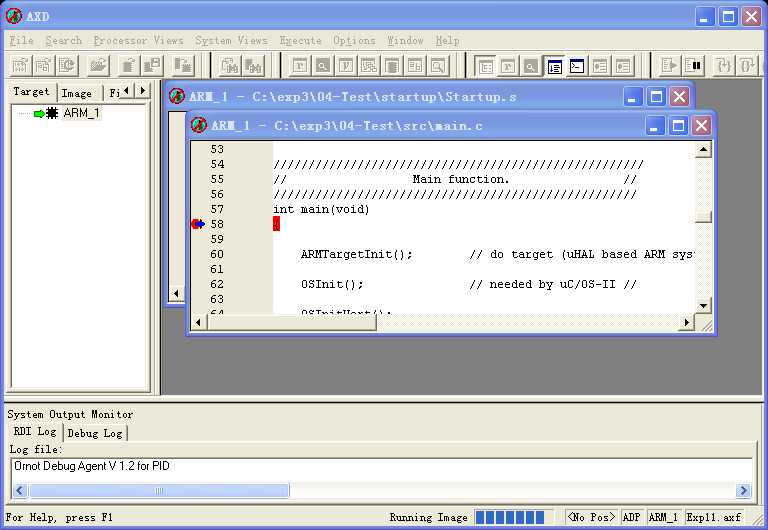Open the Processor Variables 'V' icon
The image size is (768, 530).
point(346,65)
